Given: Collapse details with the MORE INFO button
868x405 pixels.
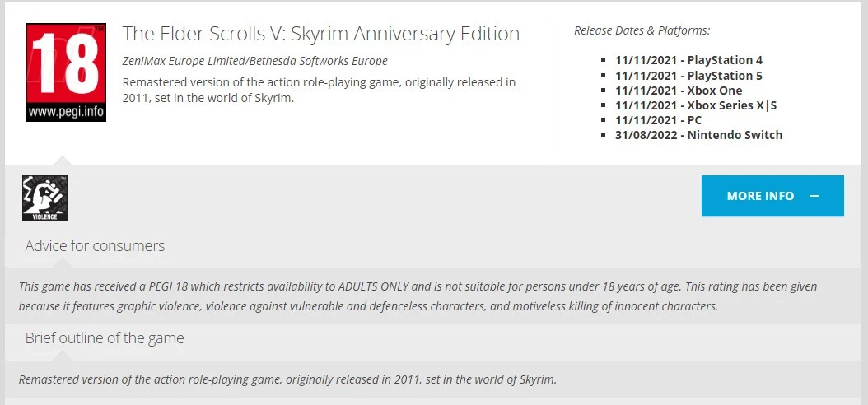Looking at the screenshot, I should pyautogui.click(x=772, y=196).
